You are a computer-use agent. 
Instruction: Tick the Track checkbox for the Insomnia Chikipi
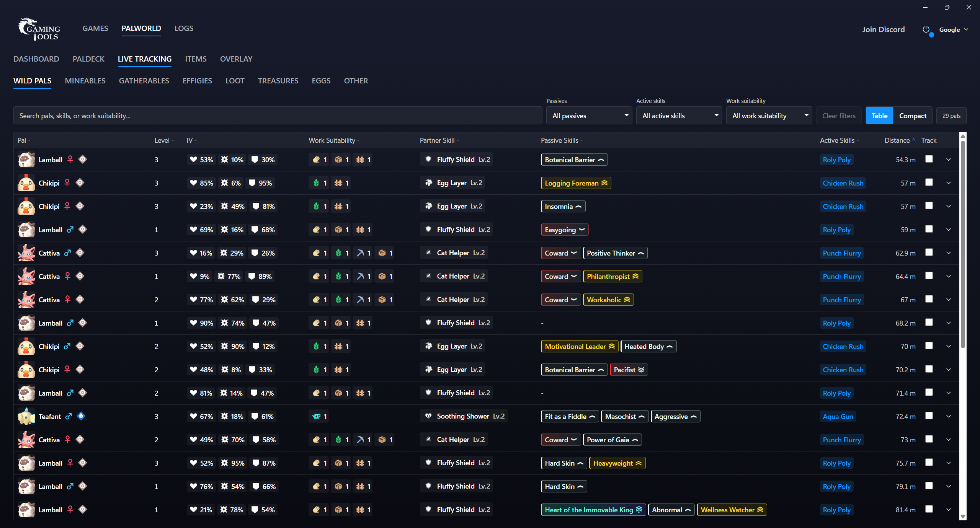click(929, 205)
